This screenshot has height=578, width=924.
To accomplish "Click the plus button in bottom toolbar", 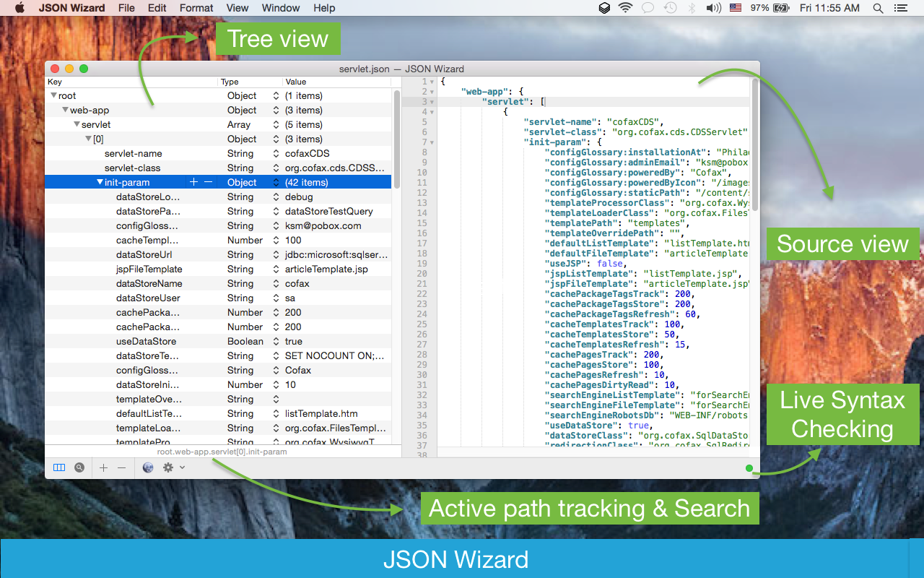I will (103, 467).
